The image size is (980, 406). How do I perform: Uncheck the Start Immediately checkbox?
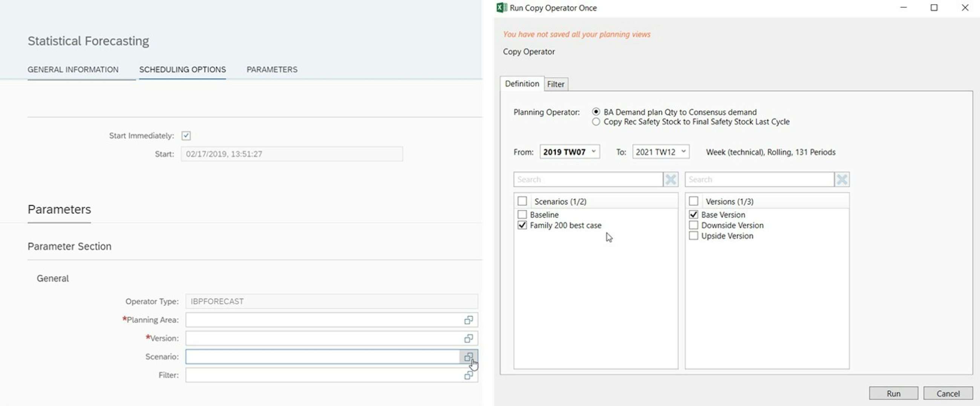(x=186, y=136)
